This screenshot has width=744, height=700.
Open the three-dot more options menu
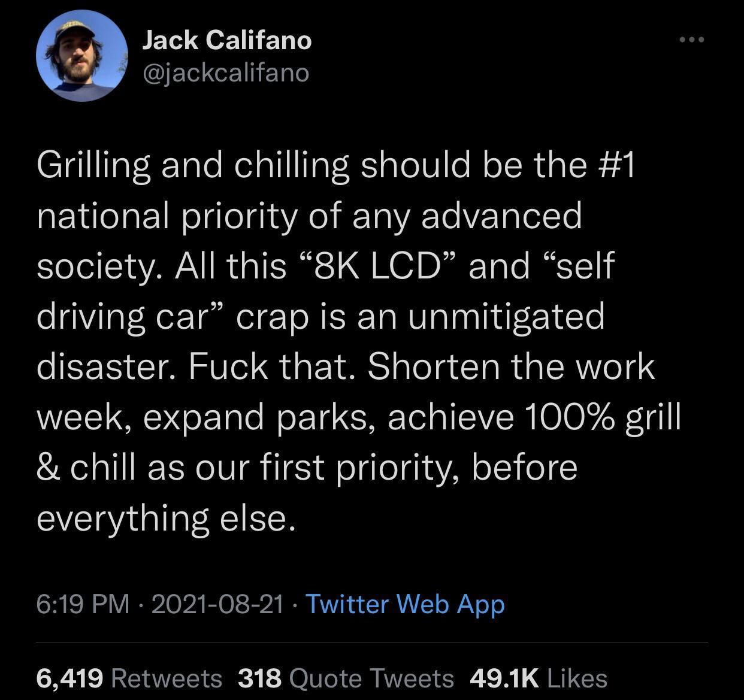click(x=692, y=40)
